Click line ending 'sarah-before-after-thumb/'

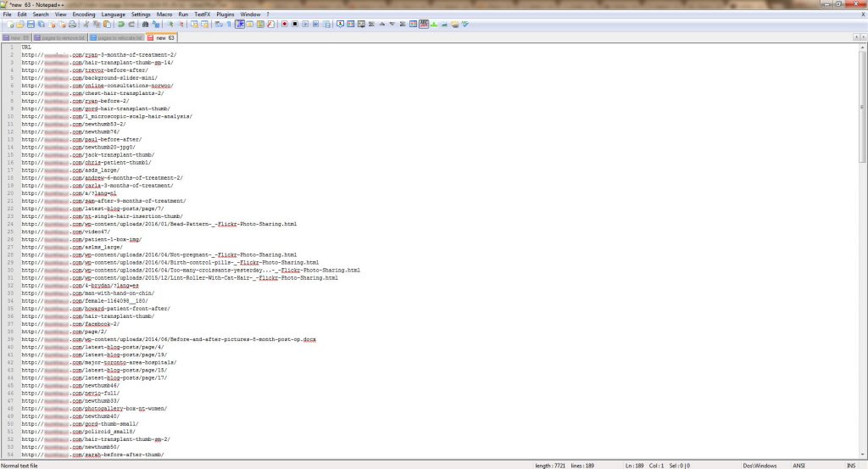click(92, 455)
